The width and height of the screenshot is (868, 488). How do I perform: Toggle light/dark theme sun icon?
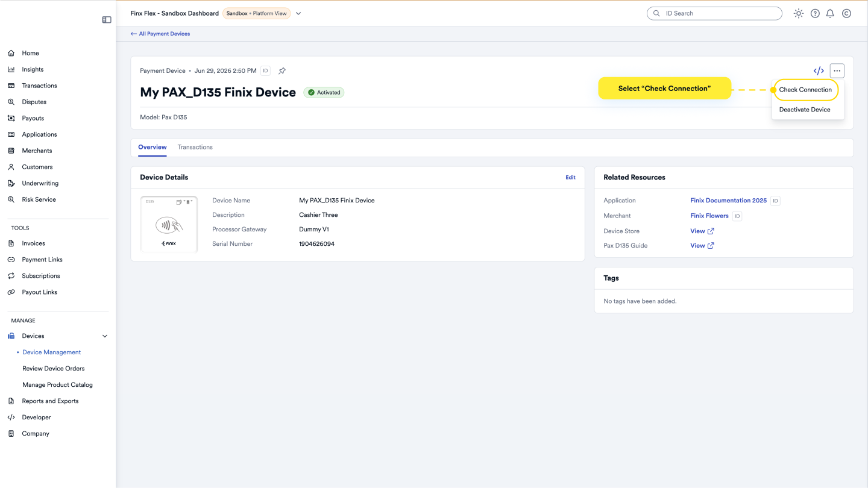pos(799,13)
